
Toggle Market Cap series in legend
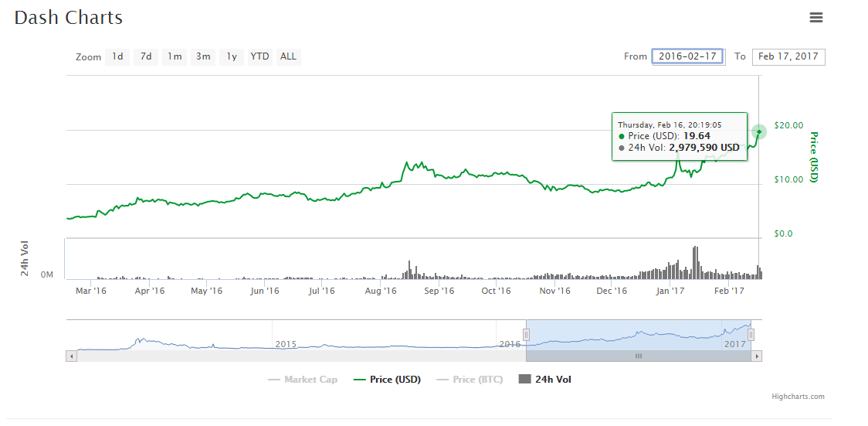click(302, 380)
